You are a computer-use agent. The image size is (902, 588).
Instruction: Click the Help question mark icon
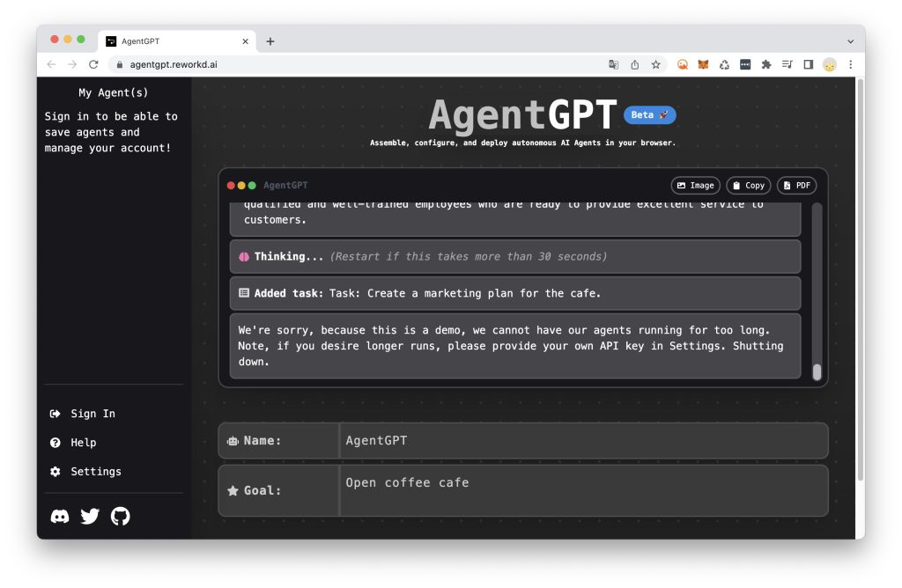click(55, 442)
